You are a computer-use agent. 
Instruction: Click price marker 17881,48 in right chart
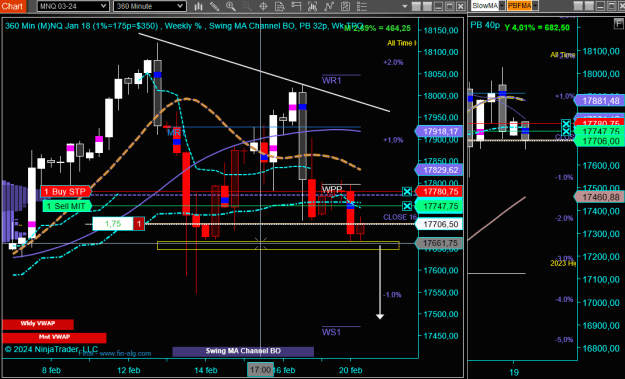point(599,101)
